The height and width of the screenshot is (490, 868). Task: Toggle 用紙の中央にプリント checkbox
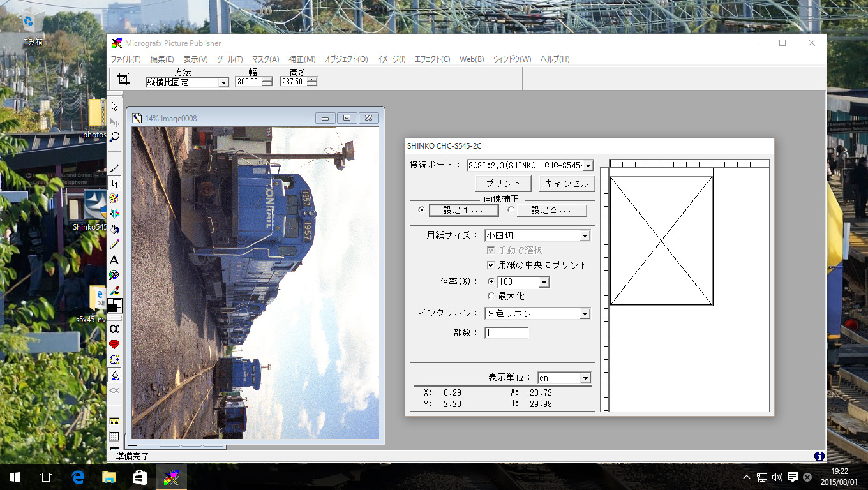click(x=491, y=265)
